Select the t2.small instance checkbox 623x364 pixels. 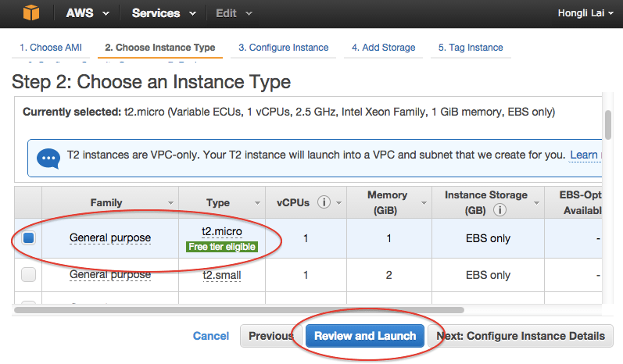pyautogui.click(x=29, y=274)
